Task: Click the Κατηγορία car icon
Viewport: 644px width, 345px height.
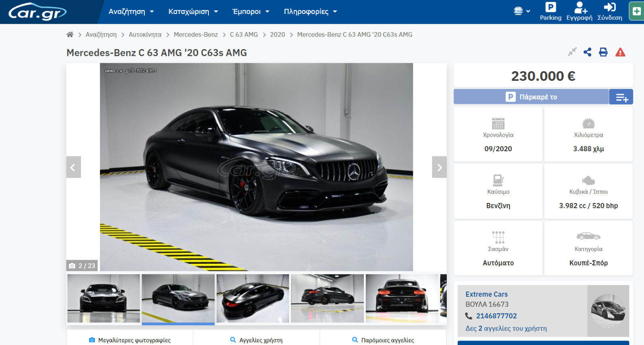Action: coord(588,236)
